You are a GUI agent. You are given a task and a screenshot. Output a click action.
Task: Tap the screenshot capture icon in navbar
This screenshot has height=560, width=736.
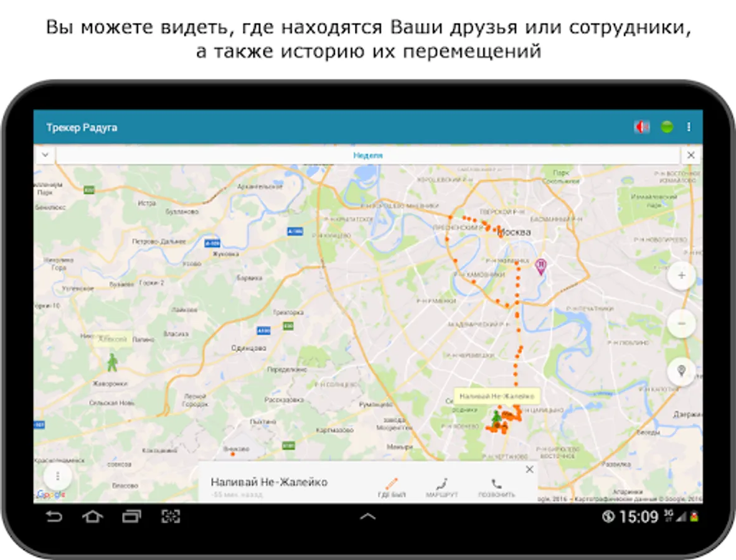pos(171,516)
